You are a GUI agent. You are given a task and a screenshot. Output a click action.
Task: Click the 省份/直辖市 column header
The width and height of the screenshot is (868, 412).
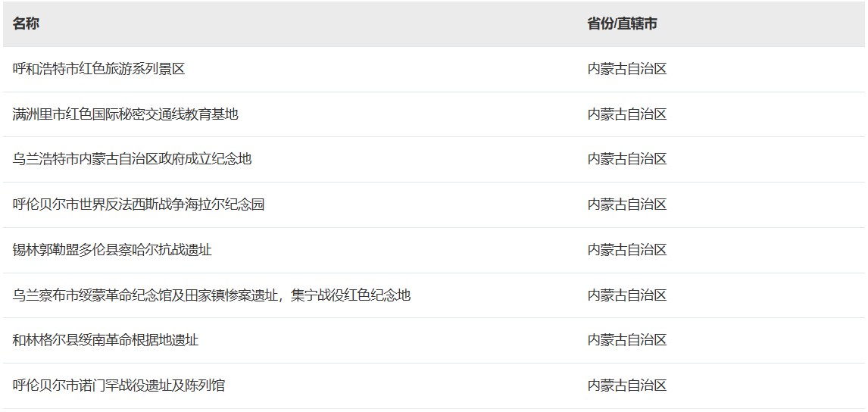(x=622, y=23)
